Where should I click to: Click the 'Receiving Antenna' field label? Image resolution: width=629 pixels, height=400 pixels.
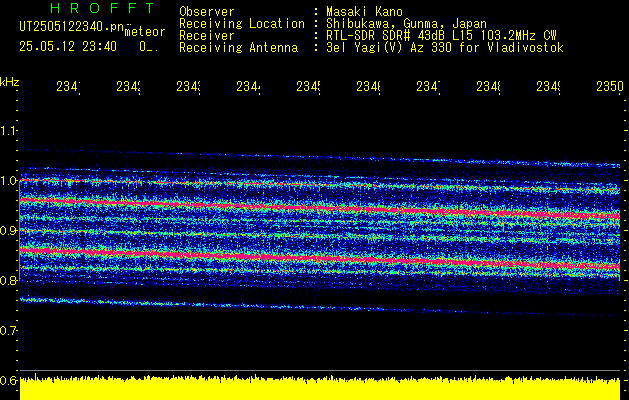(238, 48)
